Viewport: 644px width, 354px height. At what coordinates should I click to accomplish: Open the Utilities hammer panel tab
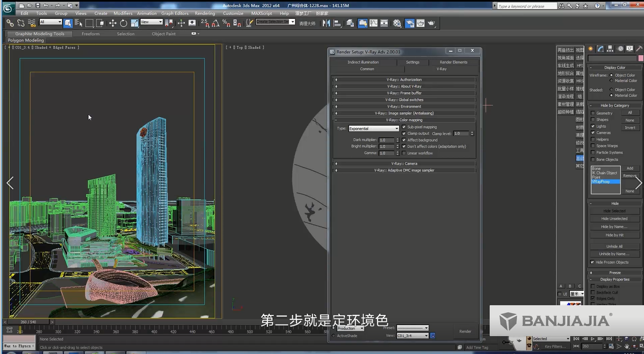pyautogui.click(x=639, y=49)
